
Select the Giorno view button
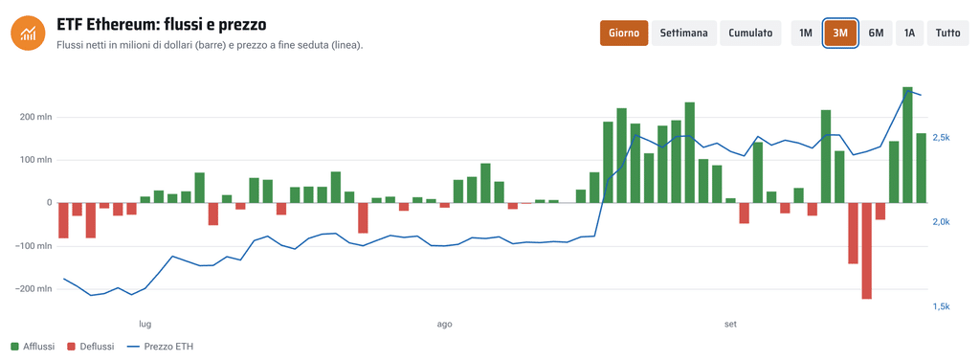coord(624,34)
